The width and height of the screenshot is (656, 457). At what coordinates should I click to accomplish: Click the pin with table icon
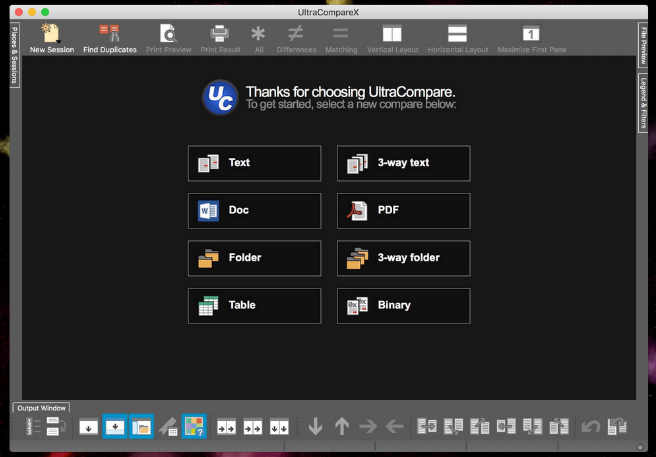click(168, 426)
